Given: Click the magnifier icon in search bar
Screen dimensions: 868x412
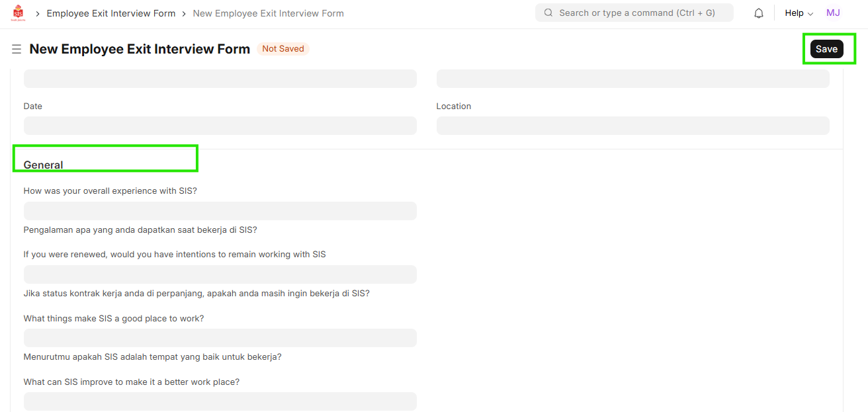Looking at the screenshot, I should coord(548,13).
